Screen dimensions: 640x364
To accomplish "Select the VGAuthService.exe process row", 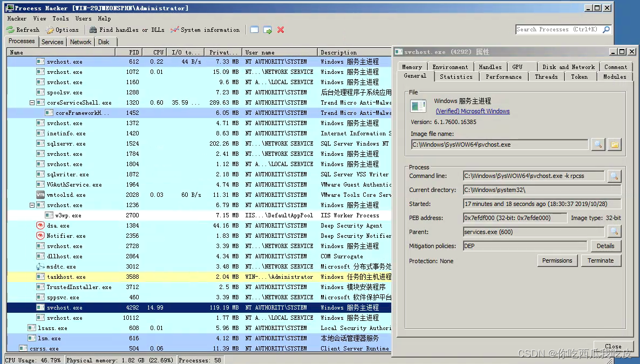I will point(199,184).
